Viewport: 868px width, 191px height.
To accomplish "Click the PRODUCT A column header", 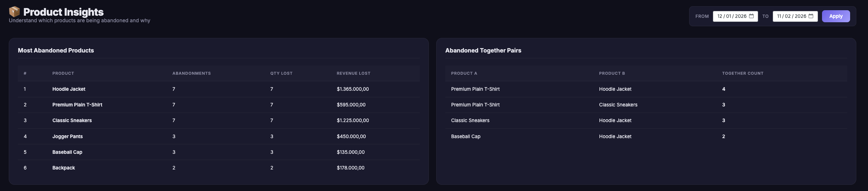I will [x=464, y=73].
